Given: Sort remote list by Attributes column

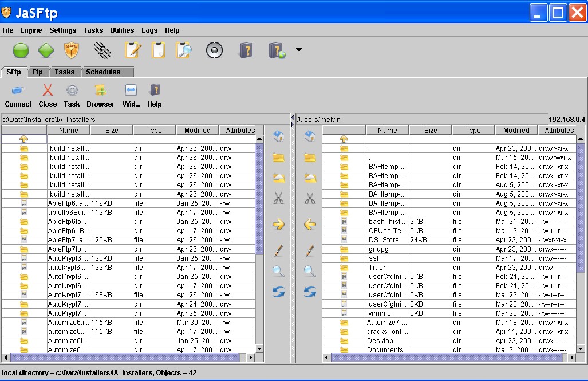Looking at the screenshot, I should (x=559, y=130).
